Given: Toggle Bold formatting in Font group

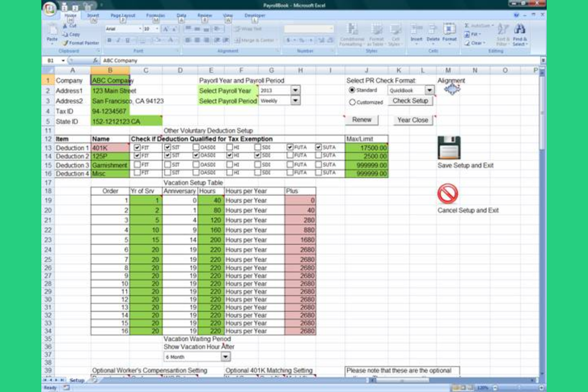Looking at the screenshot, I should pyautogui.click(x=109, y=40).
